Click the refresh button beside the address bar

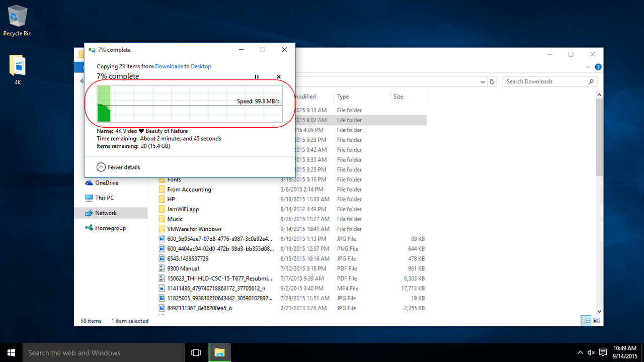pyautogui.click(x=493, y=81)
